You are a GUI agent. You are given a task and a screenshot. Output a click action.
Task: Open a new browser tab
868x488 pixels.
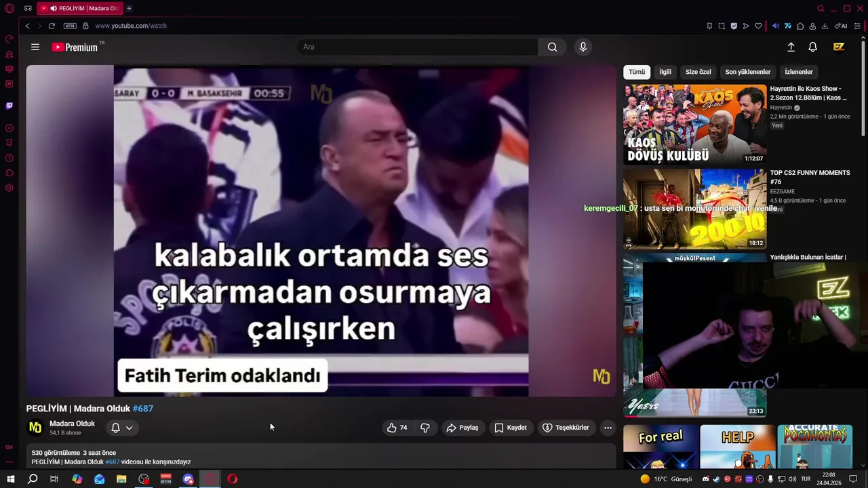(x=129, y=8)
